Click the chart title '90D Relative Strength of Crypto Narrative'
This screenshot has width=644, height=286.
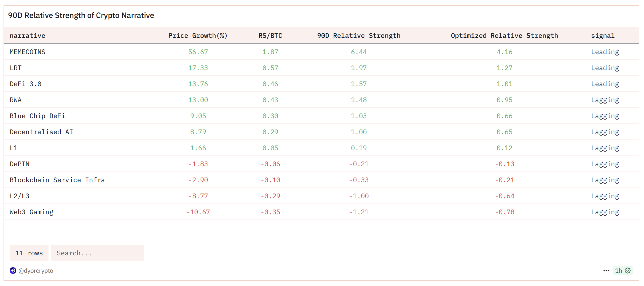pos(81,15)
